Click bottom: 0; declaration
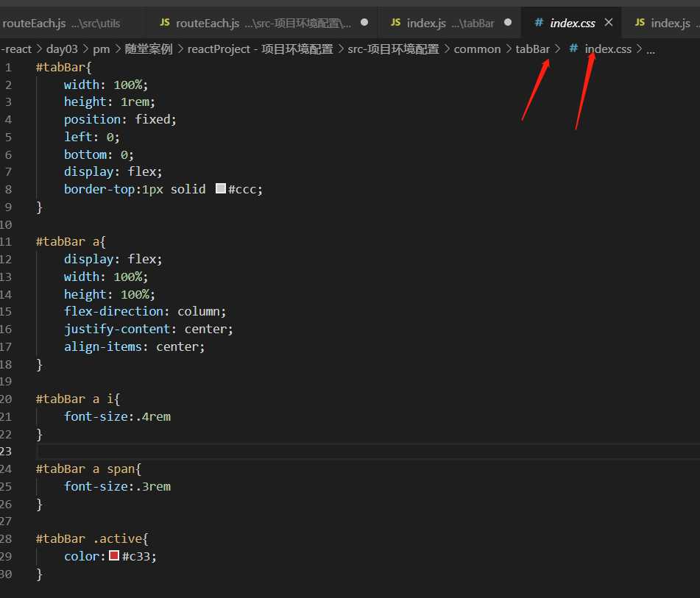 [99, 155]
